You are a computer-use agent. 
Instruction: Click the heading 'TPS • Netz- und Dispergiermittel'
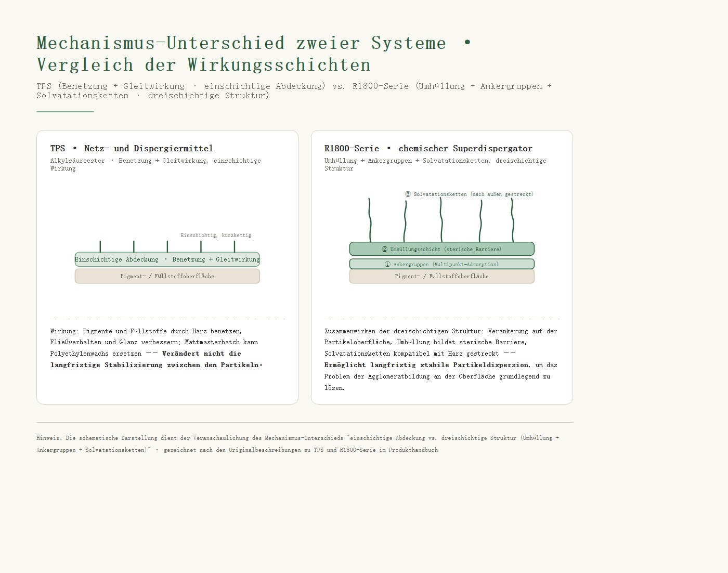[132, 148]
